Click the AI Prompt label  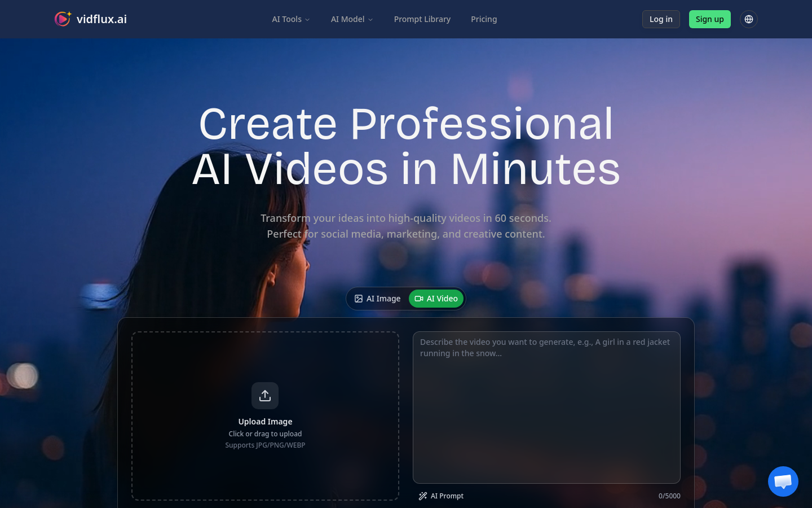coord(447,496)
